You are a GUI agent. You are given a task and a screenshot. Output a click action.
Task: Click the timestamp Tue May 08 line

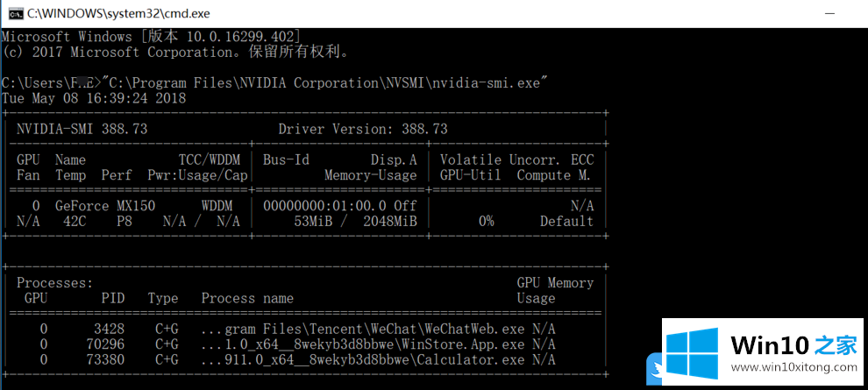(94, 98)
